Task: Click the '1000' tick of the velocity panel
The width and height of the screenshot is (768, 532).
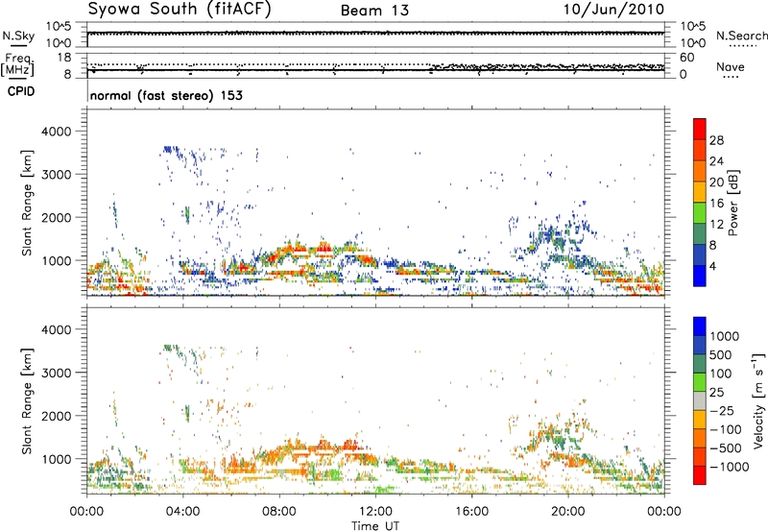Action: click(x=57, y=458)
